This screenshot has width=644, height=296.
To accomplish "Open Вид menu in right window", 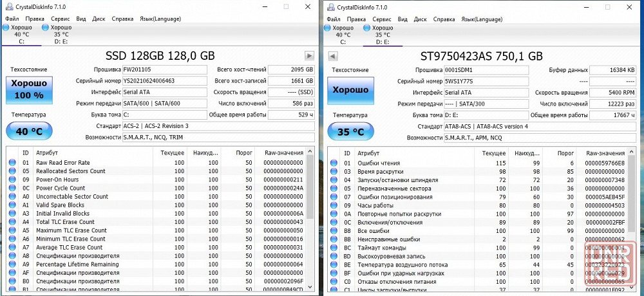I will (402, 19).
